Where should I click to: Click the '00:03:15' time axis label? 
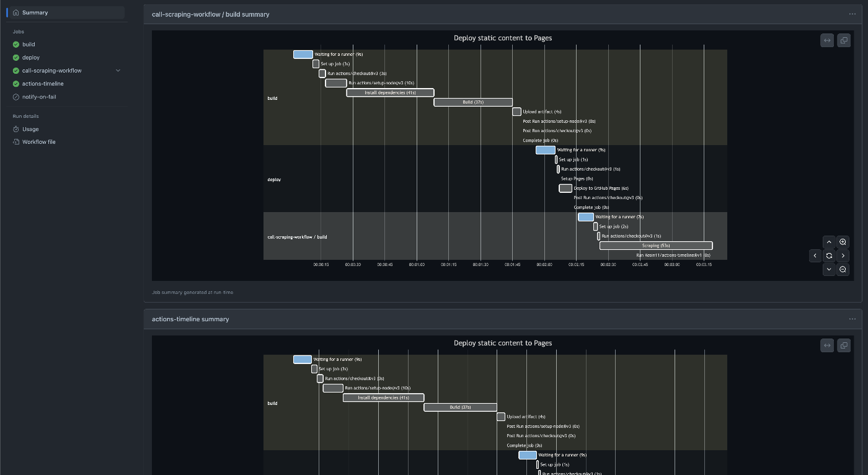pos(704,265)
